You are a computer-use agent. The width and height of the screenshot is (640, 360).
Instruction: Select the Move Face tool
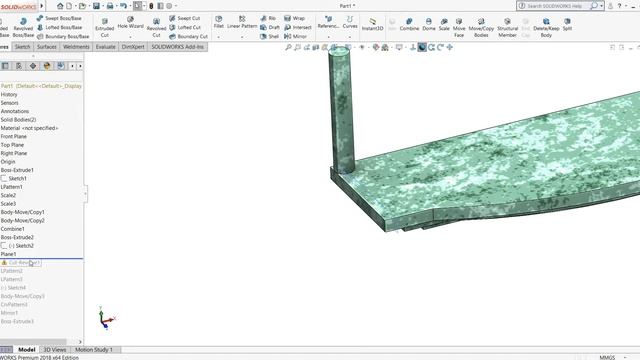click(459, 28)
